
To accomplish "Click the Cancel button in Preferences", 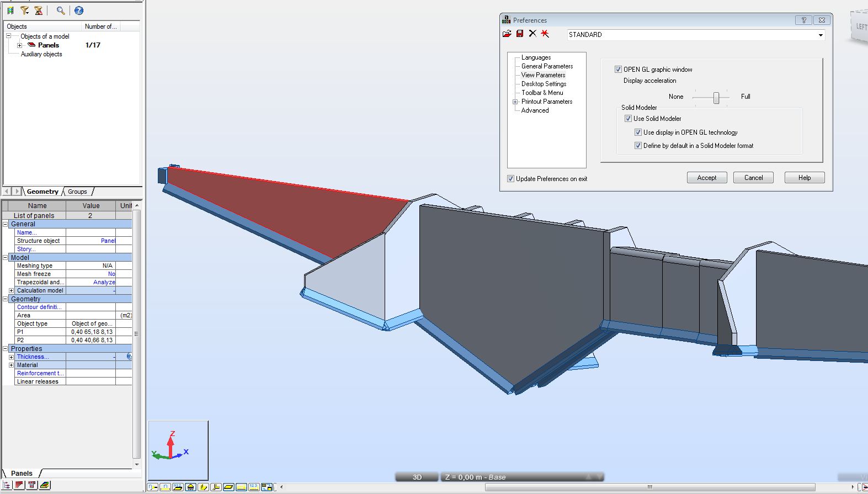I will pos(753,178).
